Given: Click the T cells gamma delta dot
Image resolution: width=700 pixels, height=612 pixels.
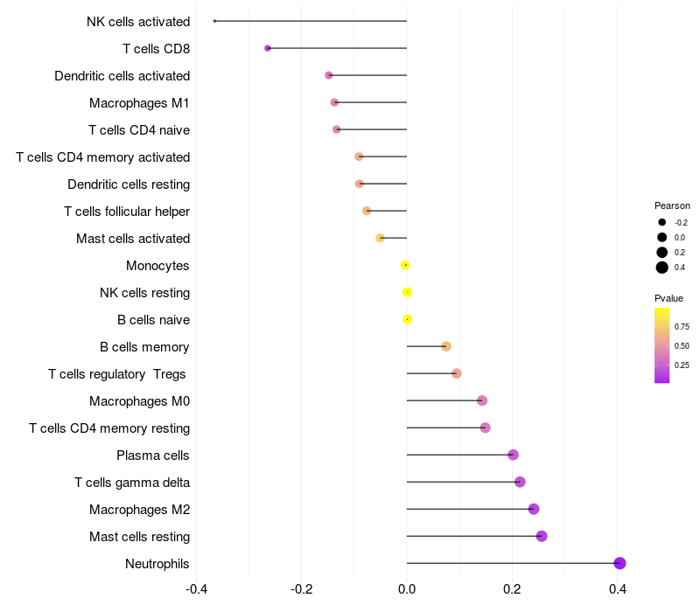Looking at the screenshot, I should pyautogui.click(x=520, y=482).
